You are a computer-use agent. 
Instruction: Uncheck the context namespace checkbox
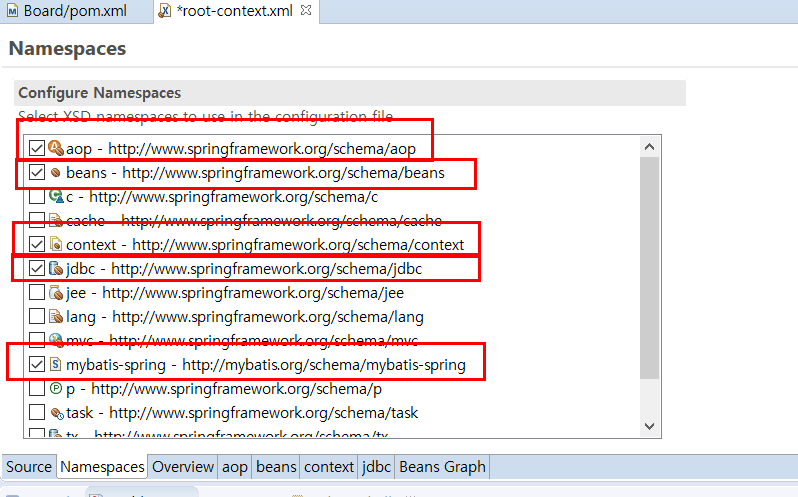tap(37, 244)
